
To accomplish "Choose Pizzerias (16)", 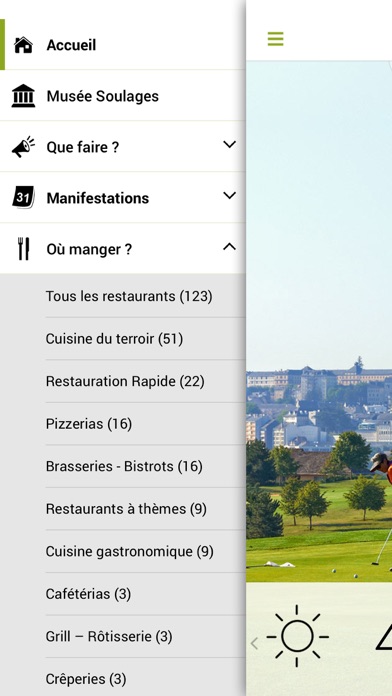I will [89, 424].
